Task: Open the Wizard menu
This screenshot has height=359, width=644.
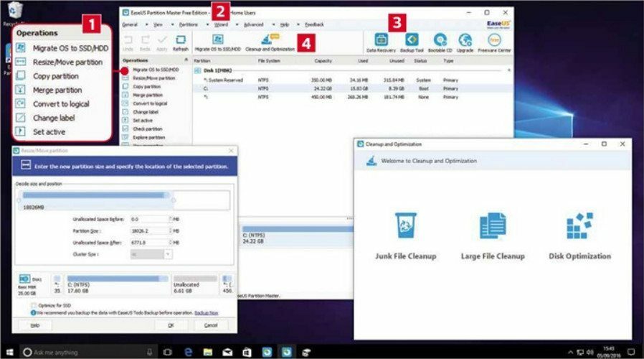Action: coord(221,24)
